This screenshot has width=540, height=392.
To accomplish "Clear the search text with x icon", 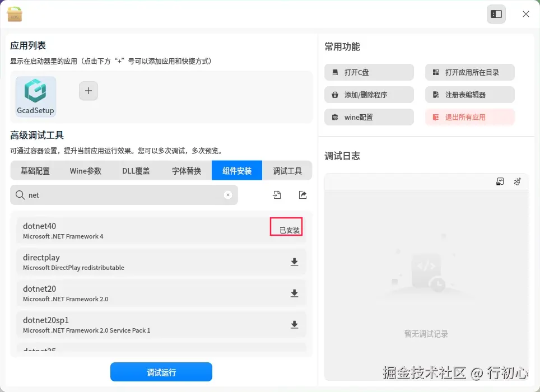I will (x=227, y=195).
